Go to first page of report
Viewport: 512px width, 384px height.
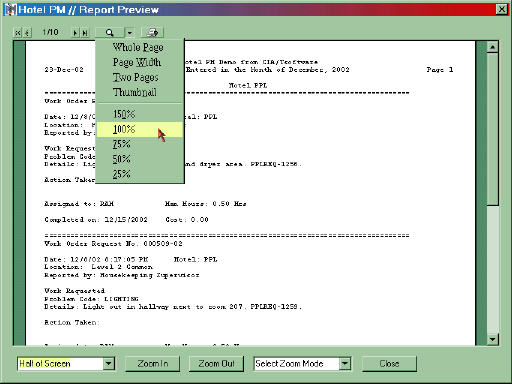point(17,33)
